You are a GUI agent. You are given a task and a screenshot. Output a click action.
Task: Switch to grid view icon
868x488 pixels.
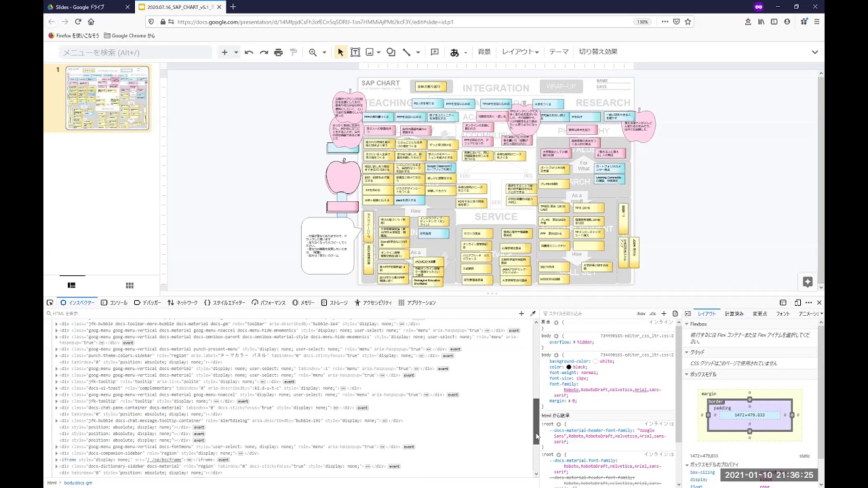click(130, 285)
